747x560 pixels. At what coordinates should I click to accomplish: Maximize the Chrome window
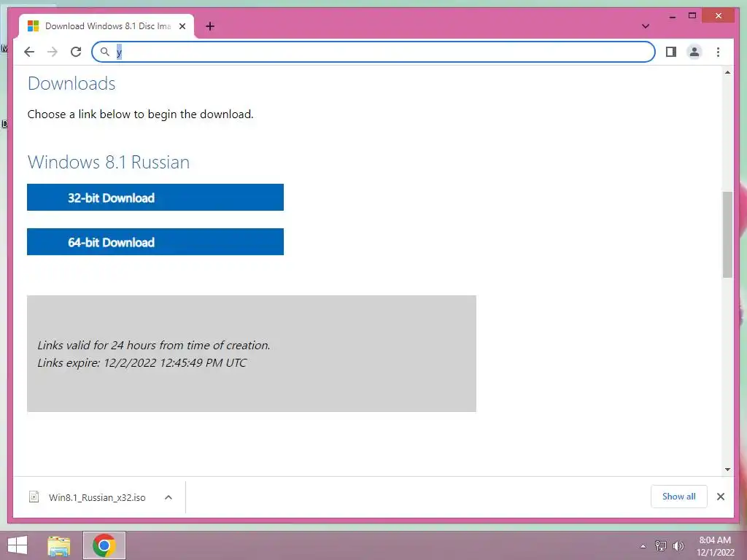pyautogui.click(x=692, y=16)
